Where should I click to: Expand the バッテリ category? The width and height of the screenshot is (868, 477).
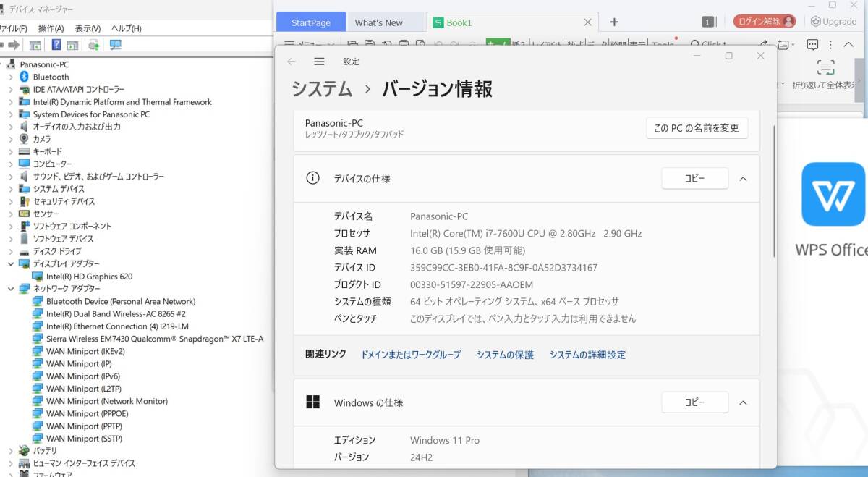11,450
